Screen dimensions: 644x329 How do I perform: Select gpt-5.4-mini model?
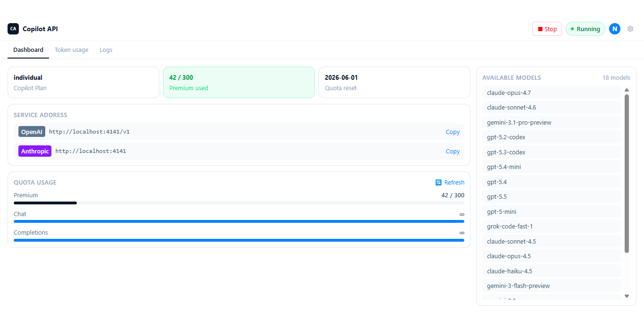[552, 167]
